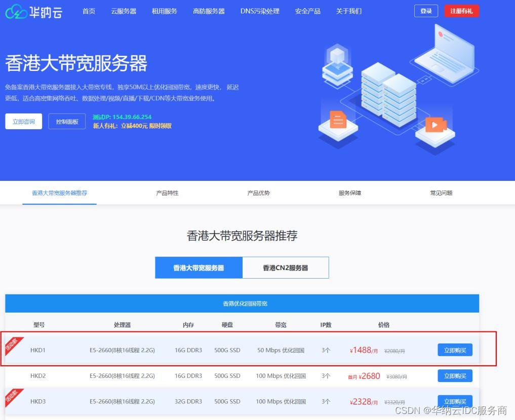Click the 带宽 column header
515x420 pixels.
(281, 325)
